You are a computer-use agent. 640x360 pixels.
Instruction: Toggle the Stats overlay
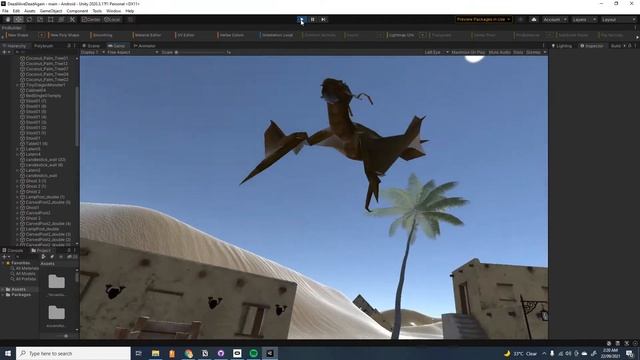click(x=518, y=53)
